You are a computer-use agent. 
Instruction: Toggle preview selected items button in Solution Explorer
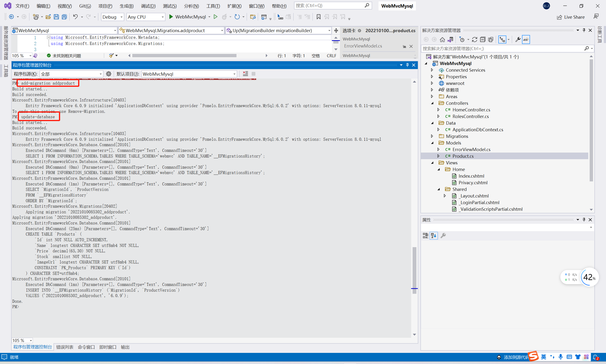pos(526,39)
